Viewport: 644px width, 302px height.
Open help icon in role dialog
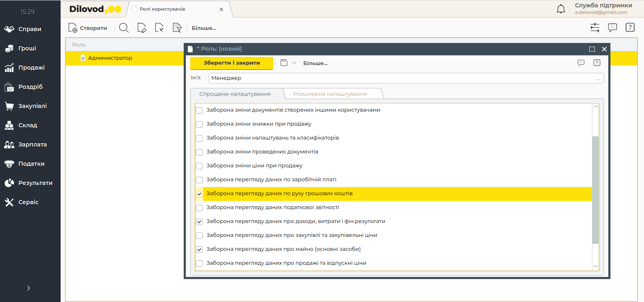click(x=597, y=63)
